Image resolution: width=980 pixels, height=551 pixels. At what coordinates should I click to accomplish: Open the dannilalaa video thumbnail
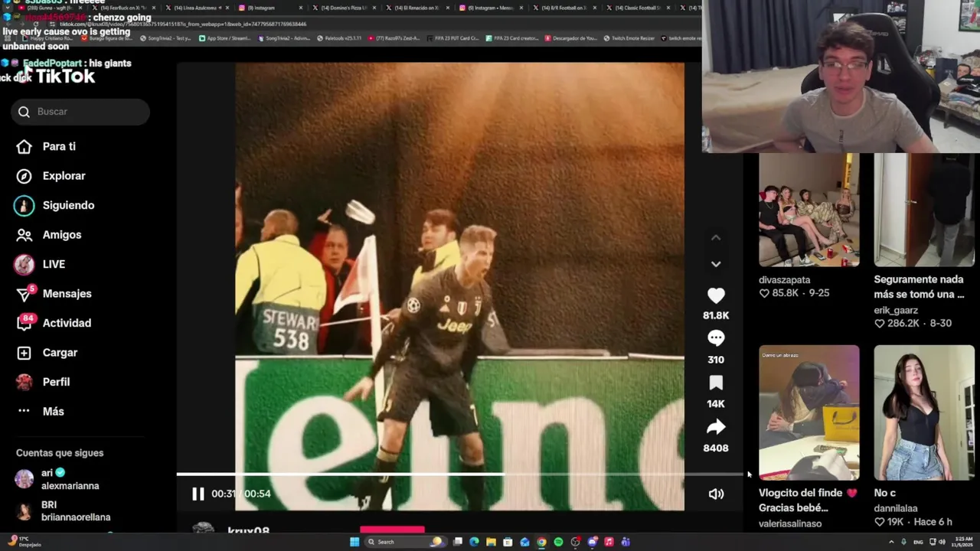coord(924,412)
